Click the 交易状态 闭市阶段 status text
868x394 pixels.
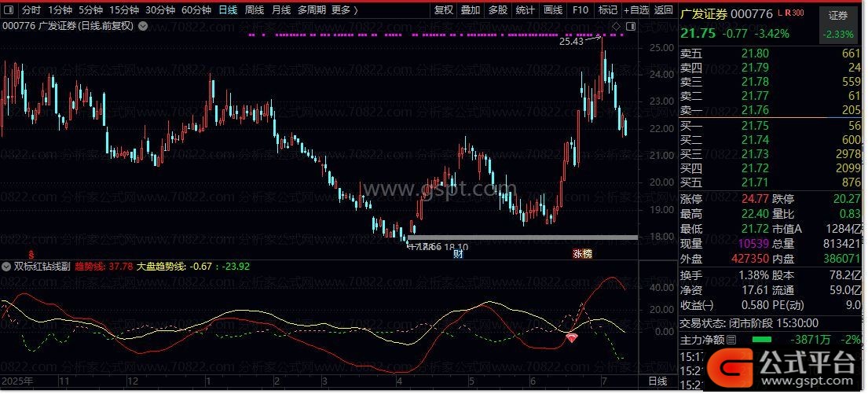click(749, 323)
